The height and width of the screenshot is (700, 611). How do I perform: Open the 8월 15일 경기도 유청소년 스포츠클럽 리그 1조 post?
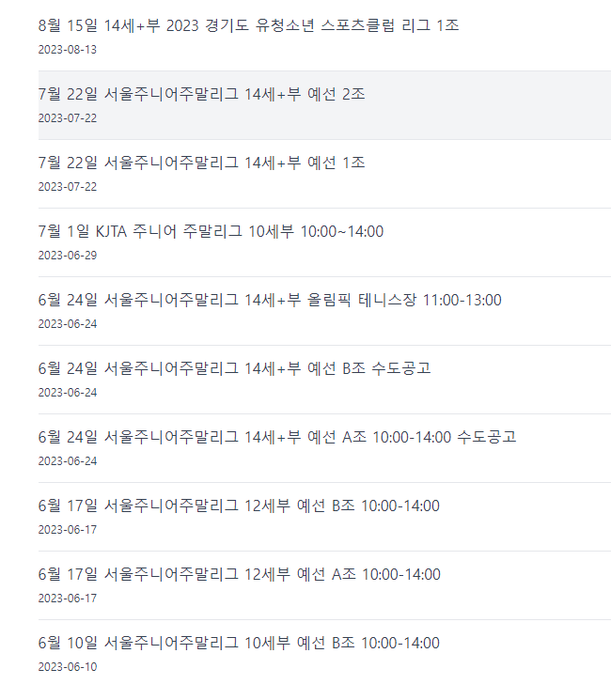click(x=248, y=25)
